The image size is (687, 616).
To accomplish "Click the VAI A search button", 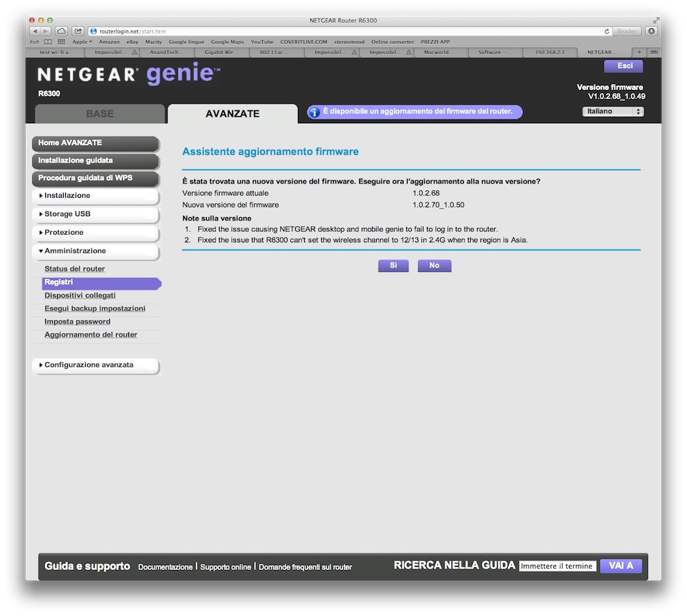I will (x=621, y=566).
